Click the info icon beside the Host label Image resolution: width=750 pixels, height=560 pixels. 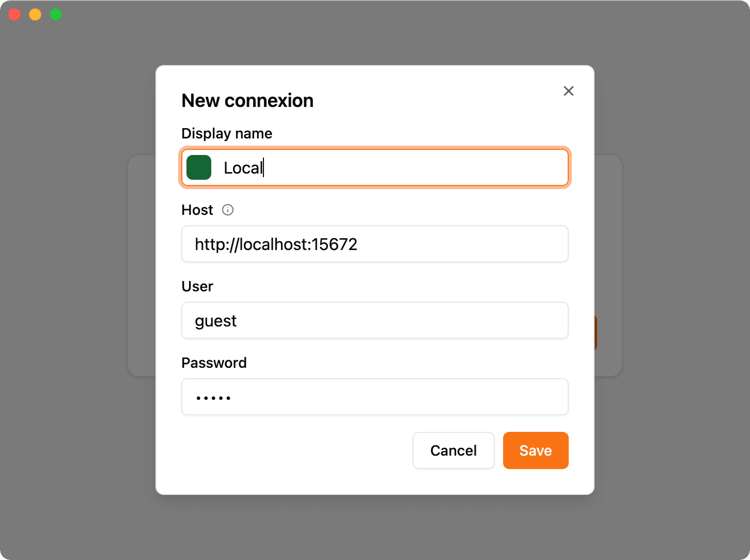coord(228,210)
